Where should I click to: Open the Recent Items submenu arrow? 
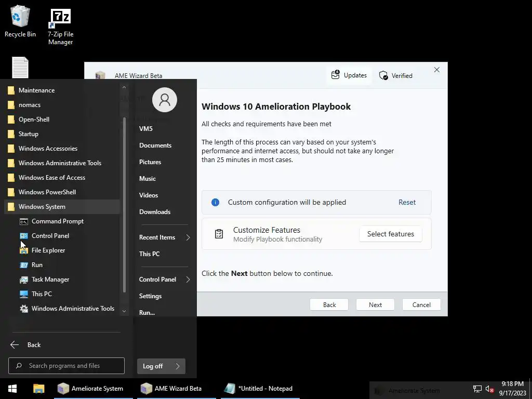[x=188, y=237]
